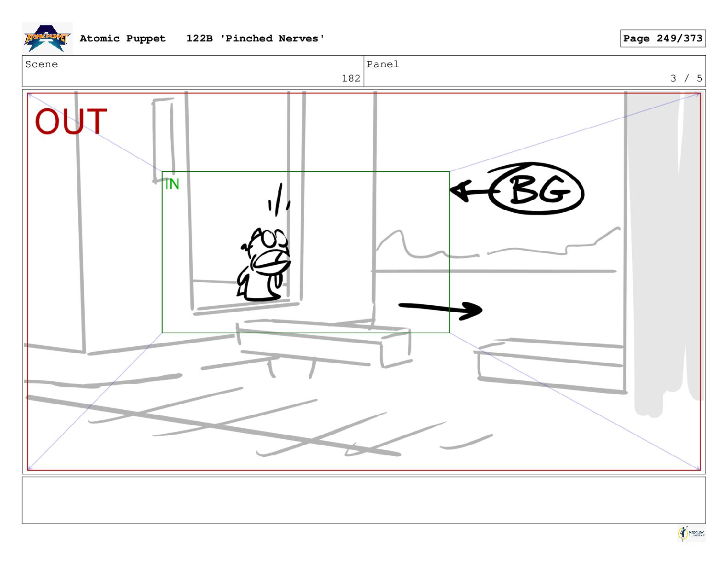Click the episode title '122B 'Pinched Nerves''

(255, 38)
